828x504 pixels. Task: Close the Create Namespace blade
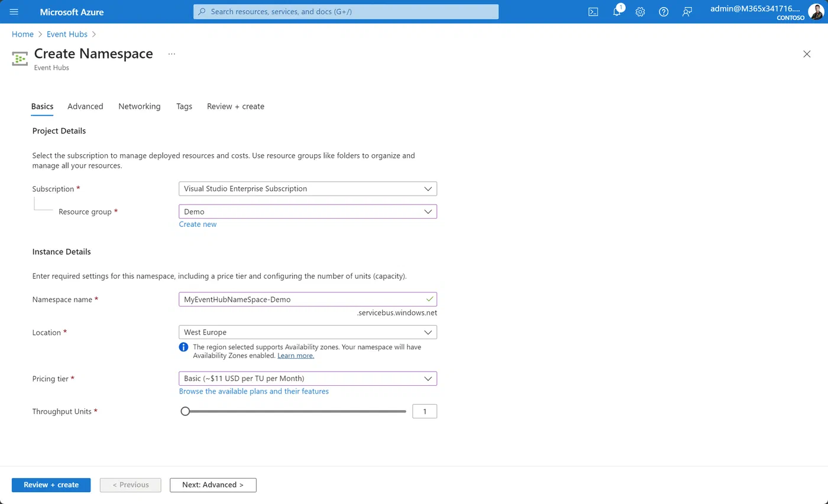tap(807, 54)
